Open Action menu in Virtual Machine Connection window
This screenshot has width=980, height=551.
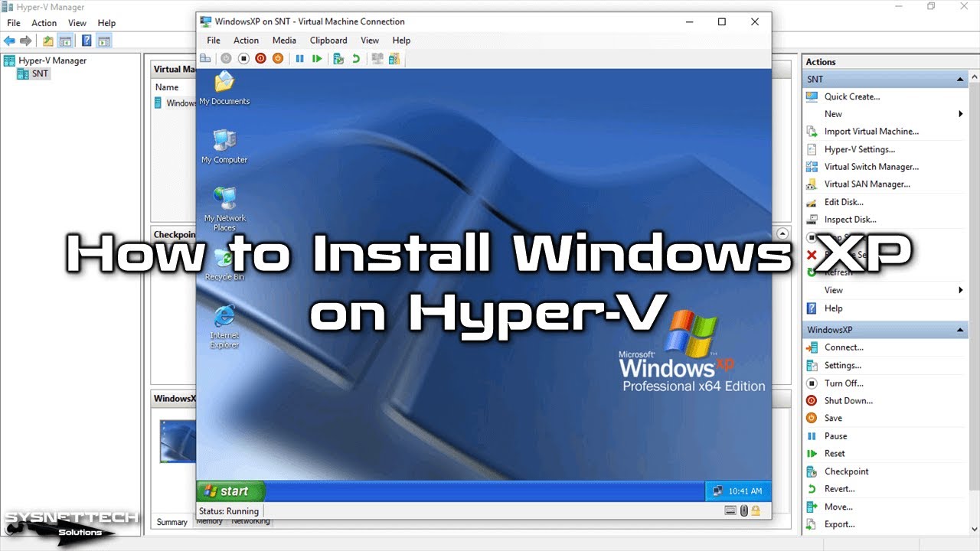click(x=247, y=41)
